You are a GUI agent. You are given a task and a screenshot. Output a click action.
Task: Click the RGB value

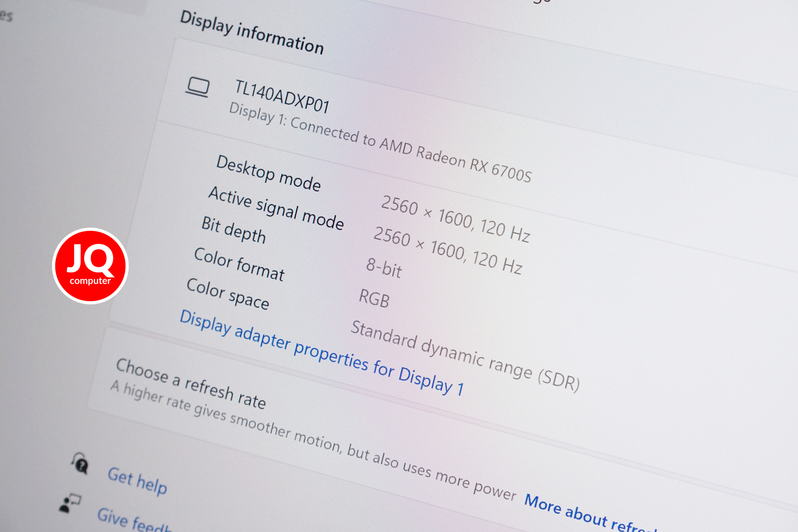(x=374, y=298)
